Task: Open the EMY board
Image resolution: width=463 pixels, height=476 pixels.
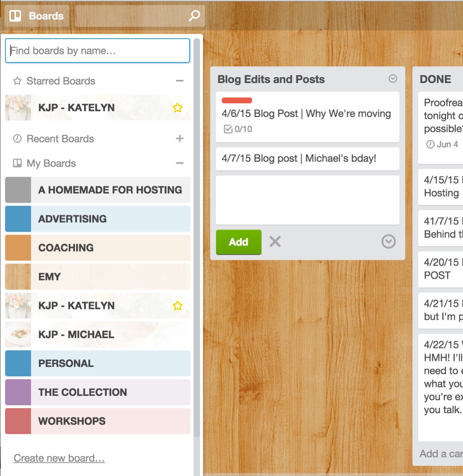Action: pyautogui.click(x=98, y=277)
